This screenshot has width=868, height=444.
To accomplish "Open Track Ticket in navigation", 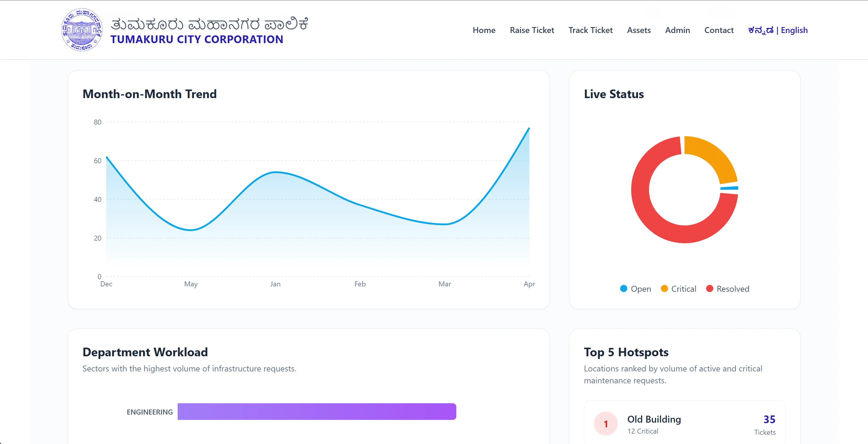I will [x=590, y=30].
